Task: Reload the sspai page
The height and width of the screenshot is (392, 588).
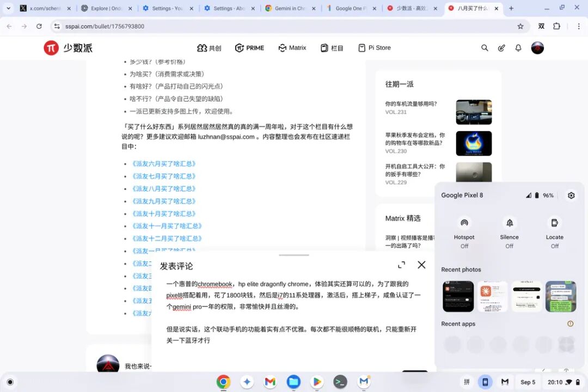Action: tap(39, 26)
